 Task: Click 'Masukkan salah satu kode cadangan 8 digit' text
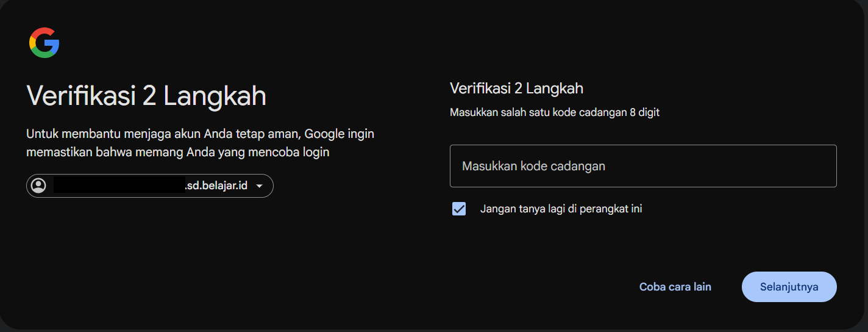pos(555,112)
